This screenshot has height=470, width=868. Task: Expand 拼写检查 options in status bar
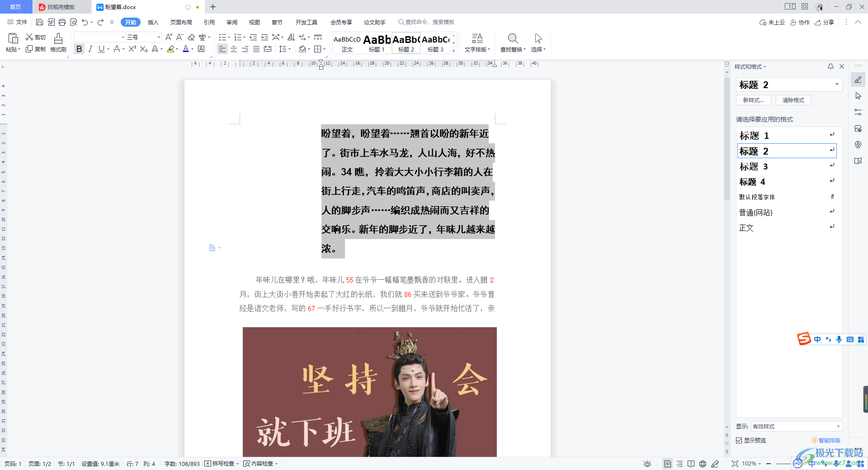click(x=237, y=464)
